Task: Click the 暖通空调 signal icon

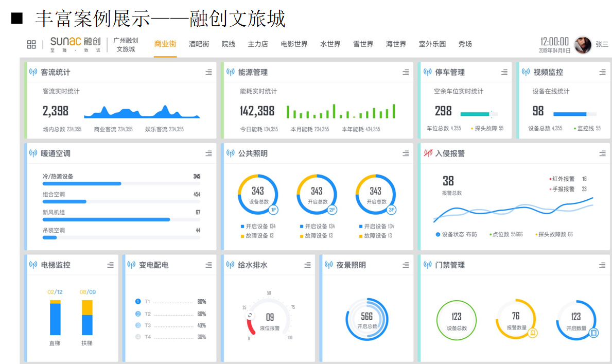Action: coord(33,153)
